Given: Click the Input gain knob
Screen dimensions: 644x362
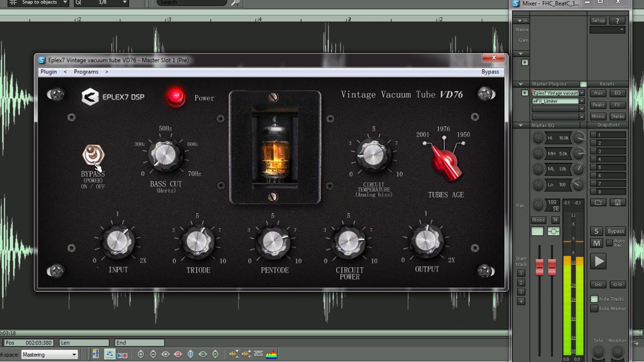Looking at the screenshot, I should (118, 242).
